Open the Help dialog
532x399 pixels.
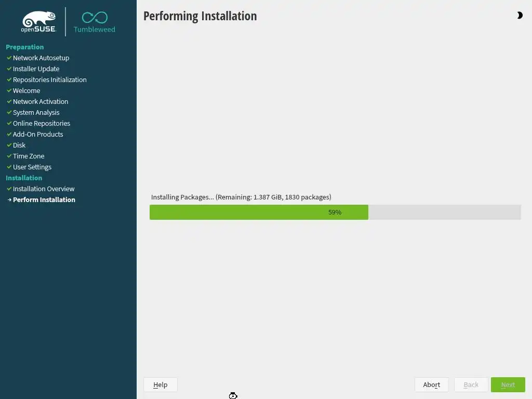(160, 385)
